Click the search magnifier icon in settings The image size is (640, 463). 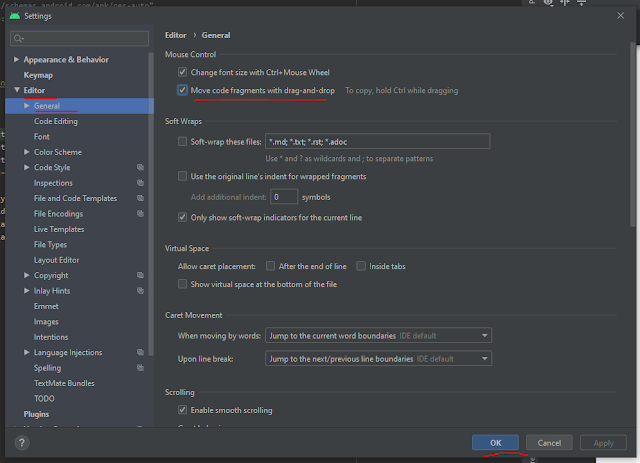pyautogui.click(x=19, y=39)
